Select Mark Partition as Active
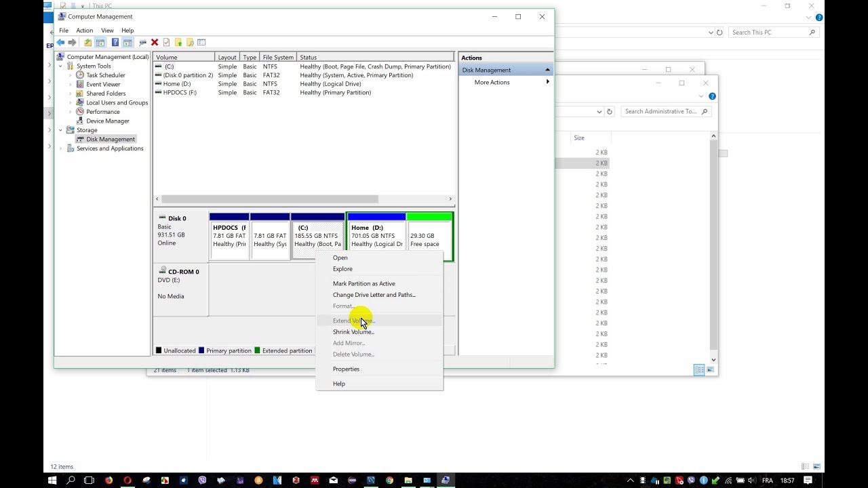This screenshot has height=488, width=868. (380, 284)
